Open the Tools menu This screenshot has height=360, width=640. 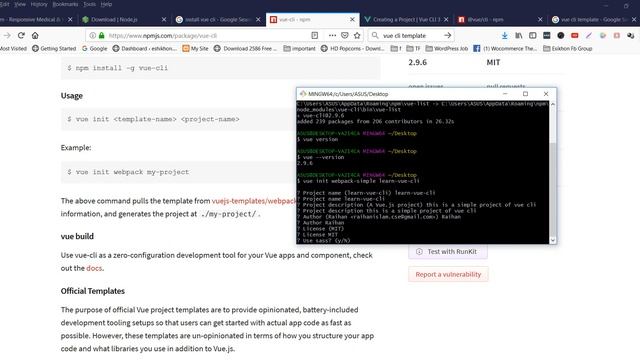[89, 4]
